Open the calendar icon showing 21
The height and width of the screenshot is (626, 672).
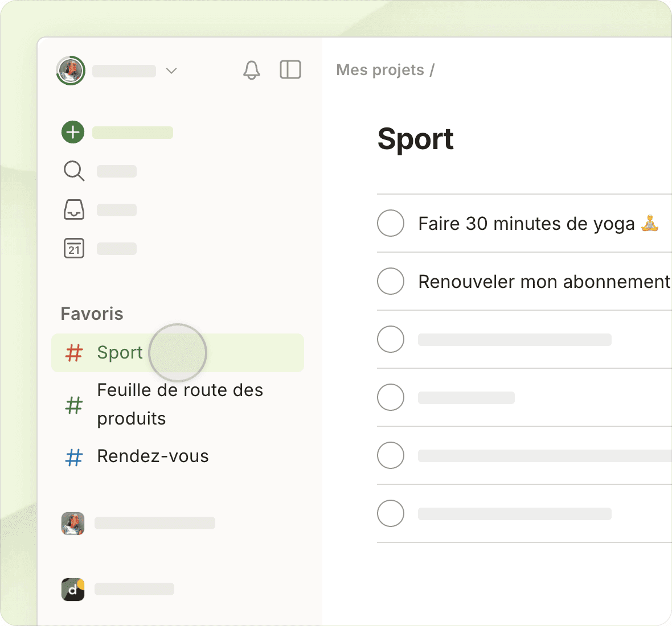click(x=74, y=248)
